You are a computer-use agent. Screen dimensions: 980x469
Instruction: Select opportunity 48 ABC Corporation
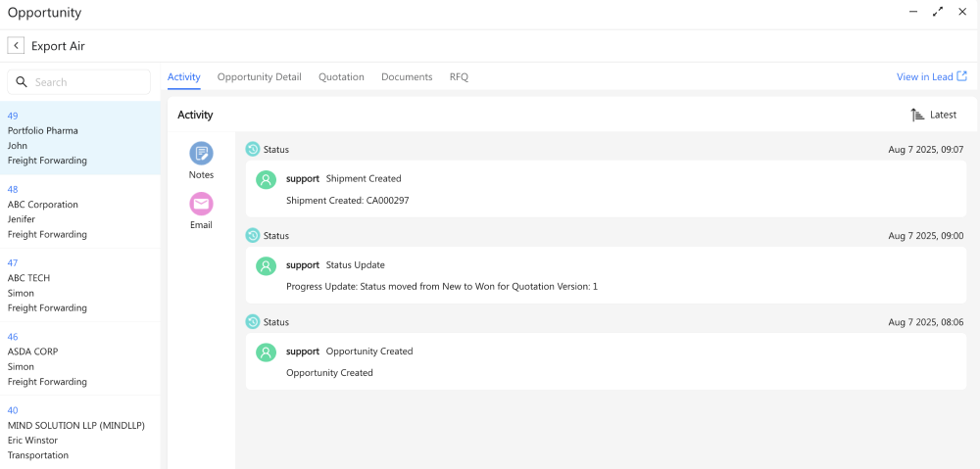[80, 211]
